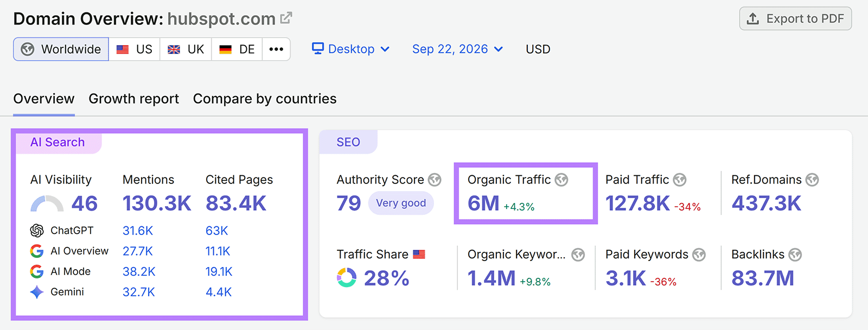Click globe icon next to Paid Keywords
868x330 pixels.
[x=699, y=255]
